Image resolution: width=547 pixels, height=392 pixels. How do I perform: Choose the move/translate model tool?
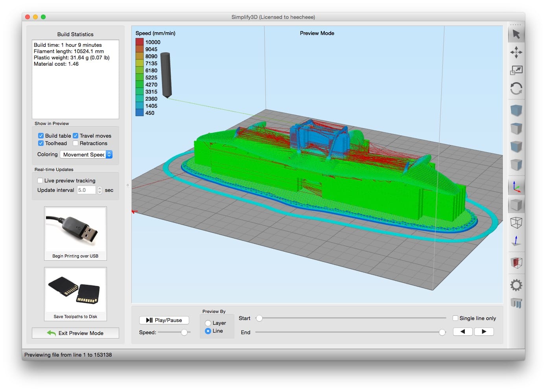click(516, 52)
